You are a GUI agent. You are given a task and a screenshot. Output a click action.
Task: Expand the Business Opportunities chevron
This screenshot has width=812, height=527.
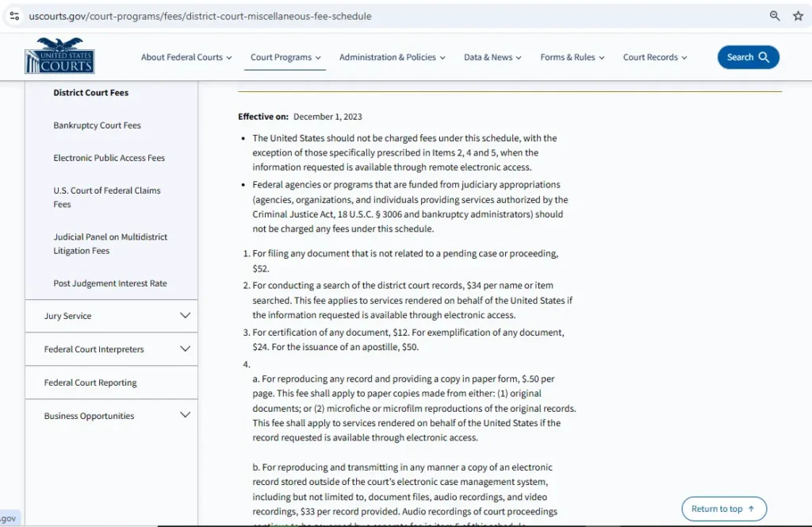pos(185,414)
